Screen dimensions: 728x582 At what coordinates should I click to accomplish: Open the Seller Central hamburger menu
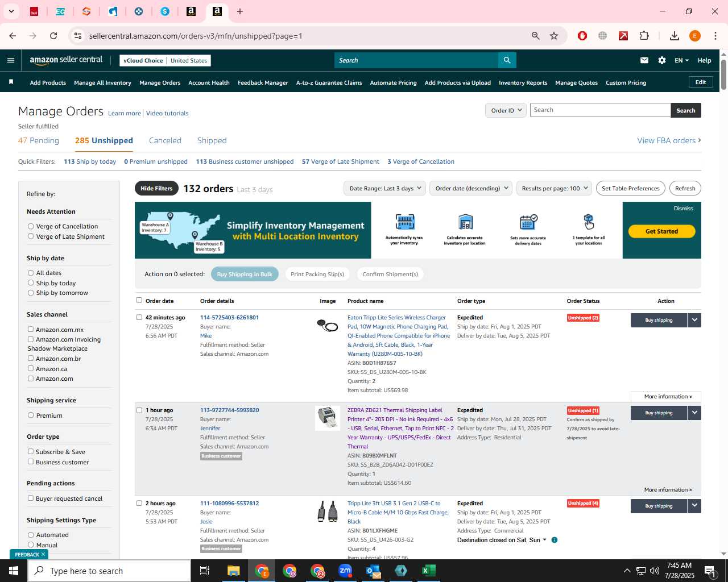pos(11,60)
